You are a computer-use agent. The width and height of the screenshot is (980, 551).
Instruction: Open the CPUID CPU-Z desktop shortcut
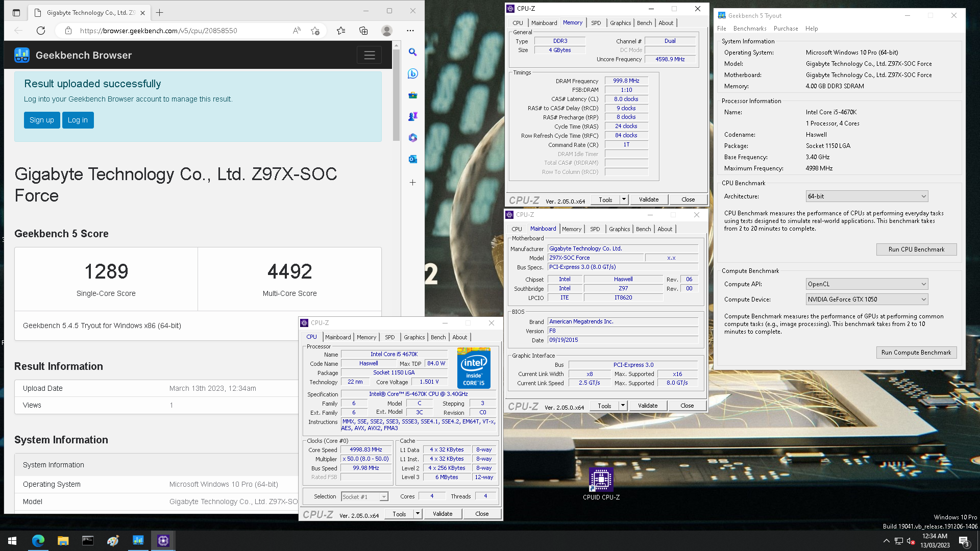tap(601, 484)
